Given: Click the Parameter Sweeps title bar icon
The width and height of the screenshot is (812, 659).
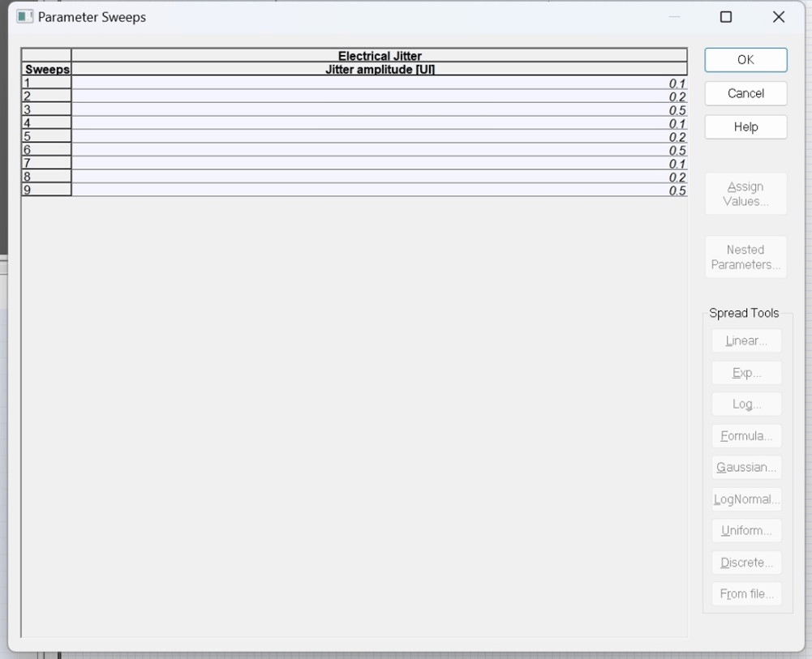Looking at the screenshot, I should click(x=25, y=17).
